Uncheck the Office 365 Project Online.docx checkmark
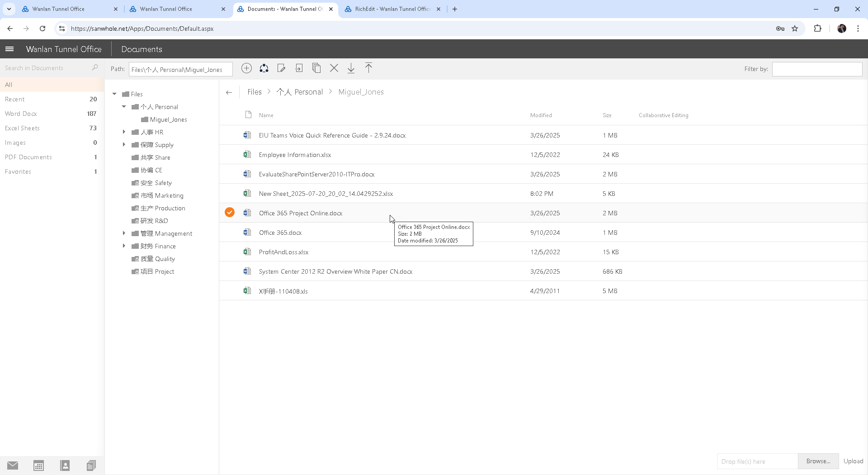 [230, 213]
